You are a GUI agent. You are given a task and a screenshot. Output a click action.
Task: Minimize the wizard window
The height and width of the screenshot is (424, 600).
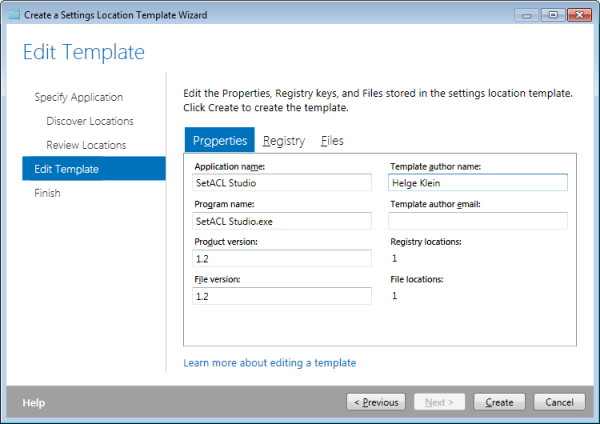click(x=527, y=15)
